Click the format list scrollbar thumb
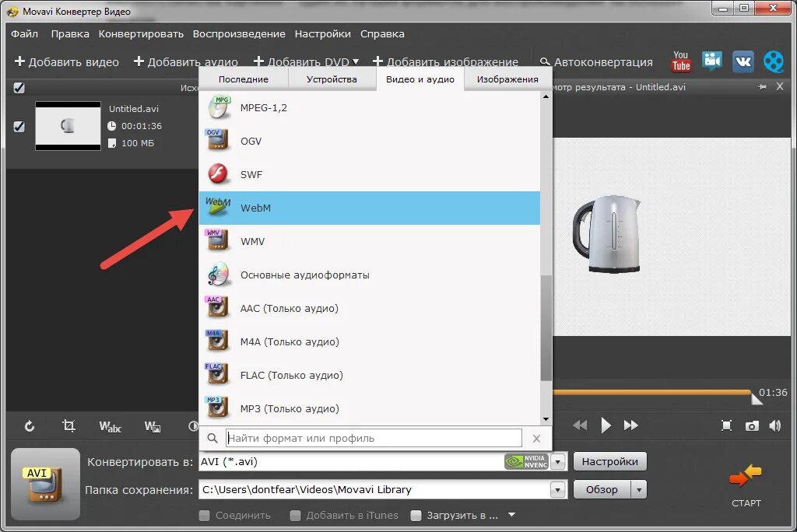The height and width of the screenshot is (532, 797). coord(546,328)
